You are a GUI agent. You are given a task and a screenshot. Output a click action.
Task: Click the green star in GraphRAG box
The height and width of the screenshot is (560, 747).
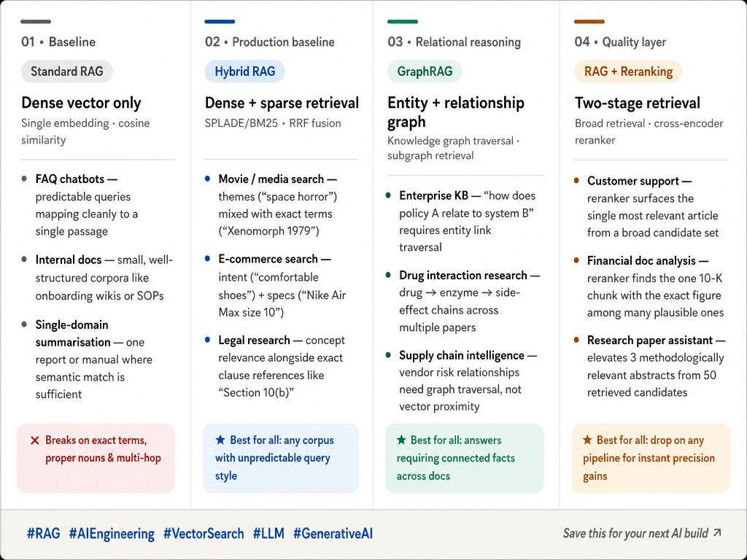pos(401,440)
